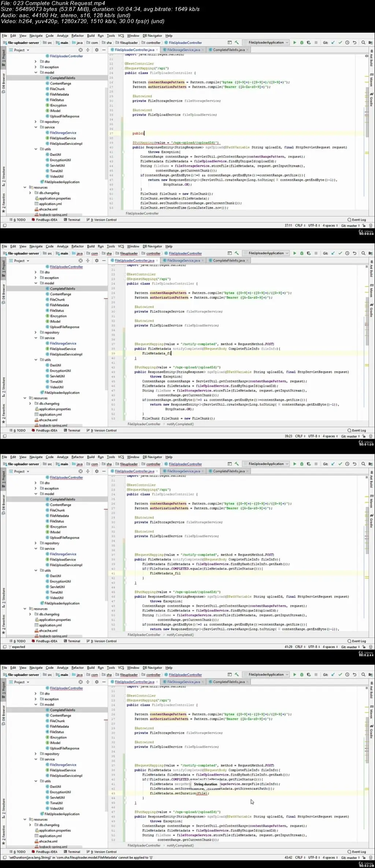
Task: Click Search Everywhere magnifier in first frame
Action: (x=363, y=43)
